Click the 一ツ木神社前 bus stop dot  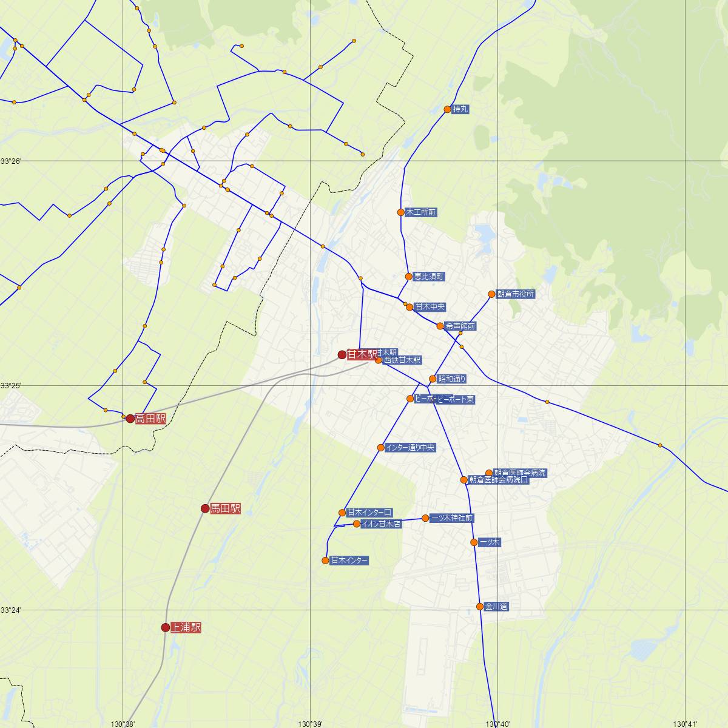[x=425, y=518]
